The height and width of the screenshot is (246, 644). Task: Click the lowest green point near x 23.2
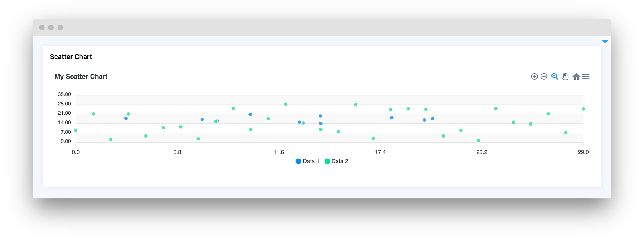[478, 141]
